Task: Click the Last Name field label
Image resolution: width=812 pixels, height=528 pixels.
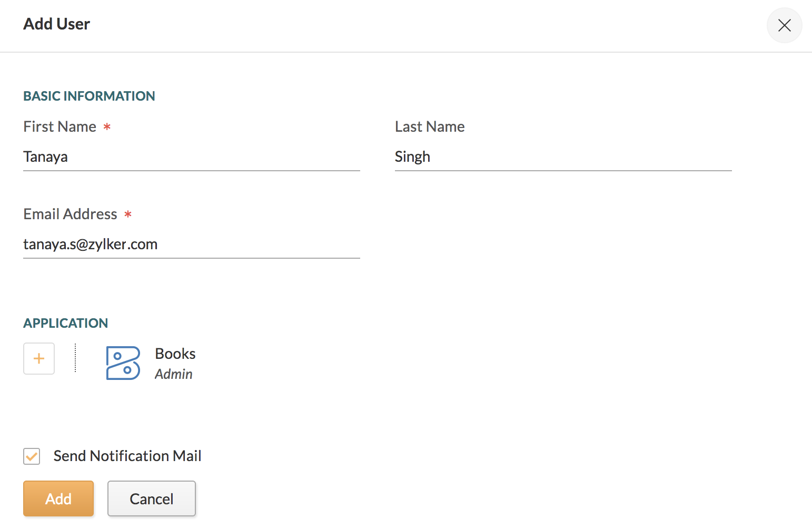Action: tap(430, 126)
